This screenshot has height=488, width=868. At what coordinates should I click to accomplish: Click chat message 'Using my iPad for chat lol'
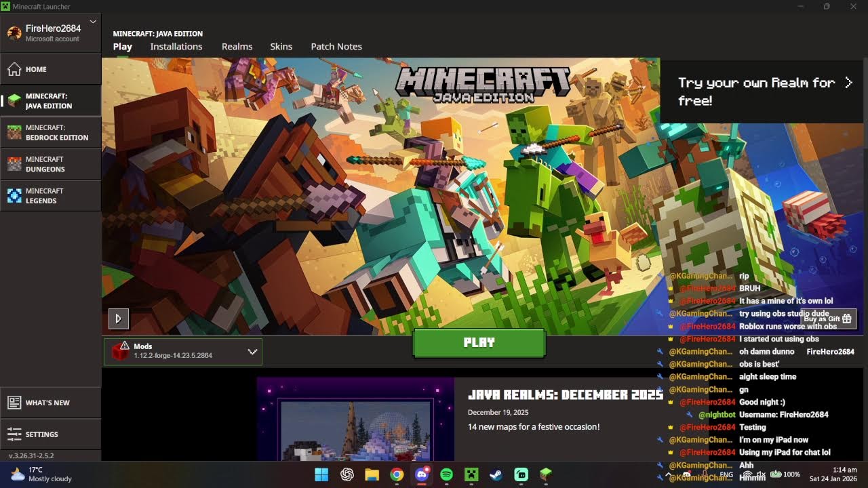pyautogui.click(x=785, y=452)
